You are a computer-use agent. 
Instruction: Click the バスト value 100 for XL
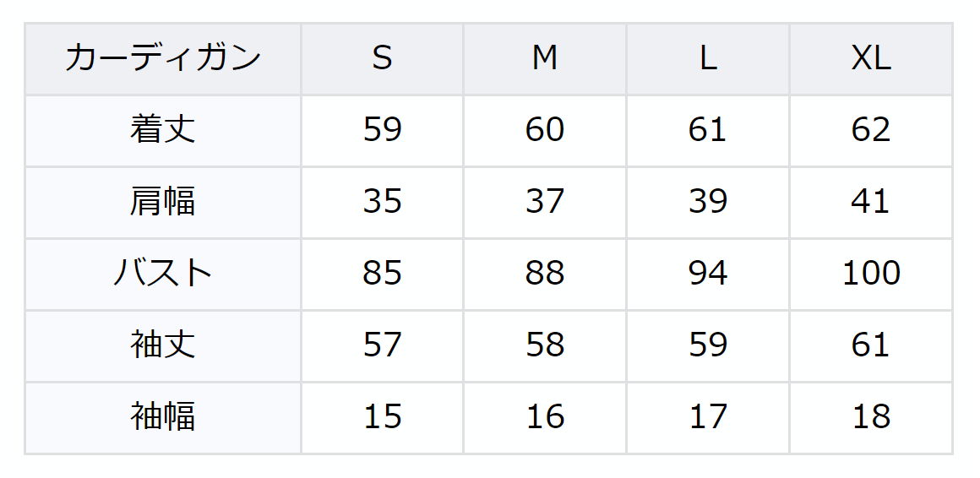pyautogui.click(x=871, y=274)
